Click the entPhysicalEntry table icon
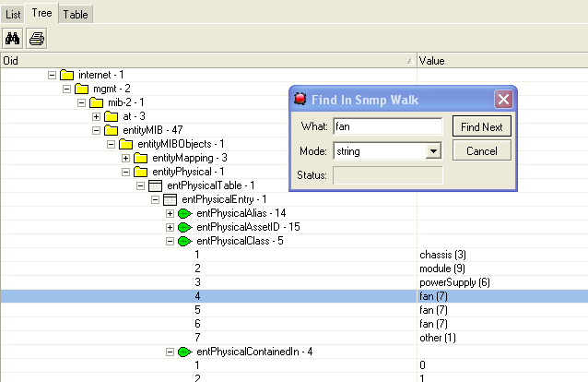 170,199
